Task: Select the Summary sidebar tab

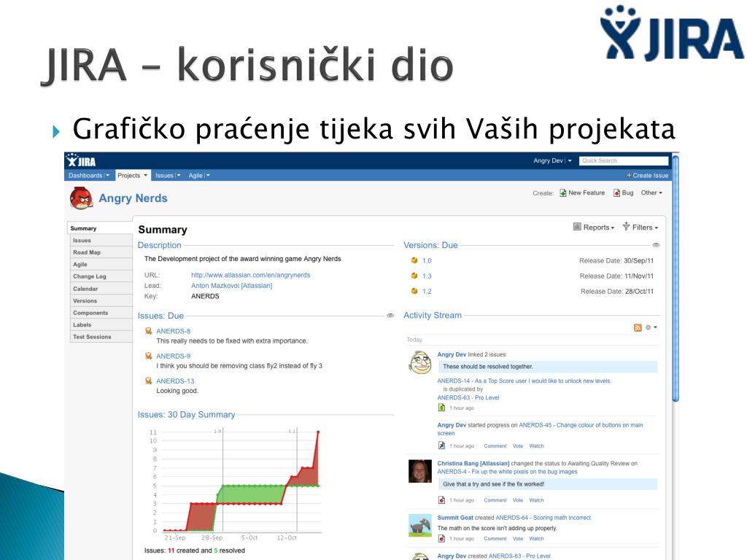Action: [x=100, y=228]
